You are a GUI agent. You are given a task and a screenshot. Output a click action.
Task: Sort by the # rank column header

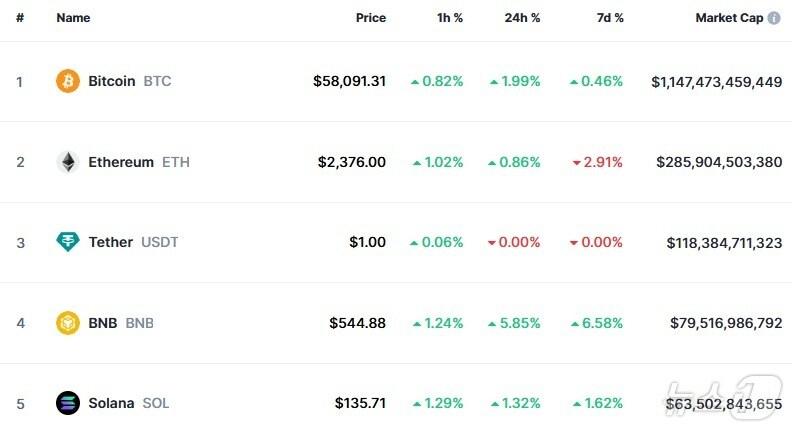coord(19,18)
